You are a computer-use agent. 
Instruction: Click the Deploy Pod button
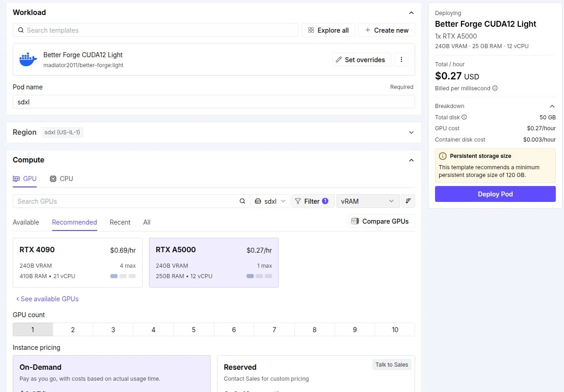pos(495,194)
